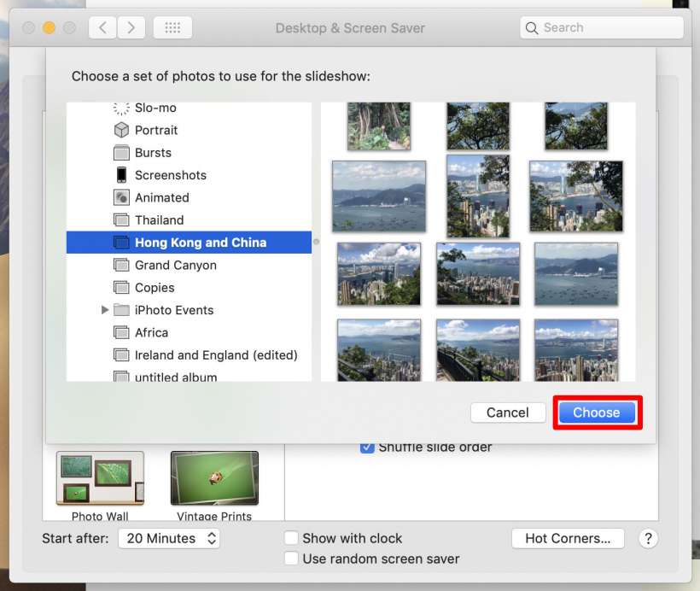Image resolution: width=700 pixels, height=591 pixels.
Task: Open Hot Corners settings
Action: coord(568,538)
